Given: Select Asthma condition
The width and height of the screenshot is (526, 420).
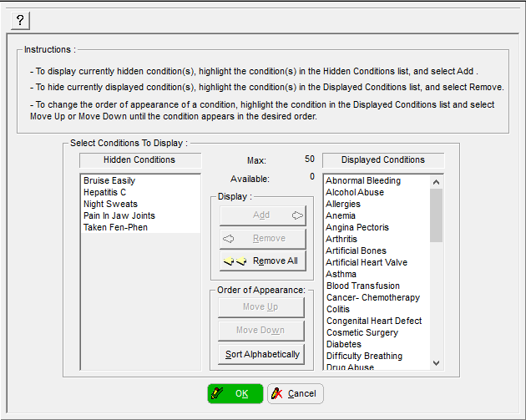Looking at the screenshot, I should click(x=377, y=274).
